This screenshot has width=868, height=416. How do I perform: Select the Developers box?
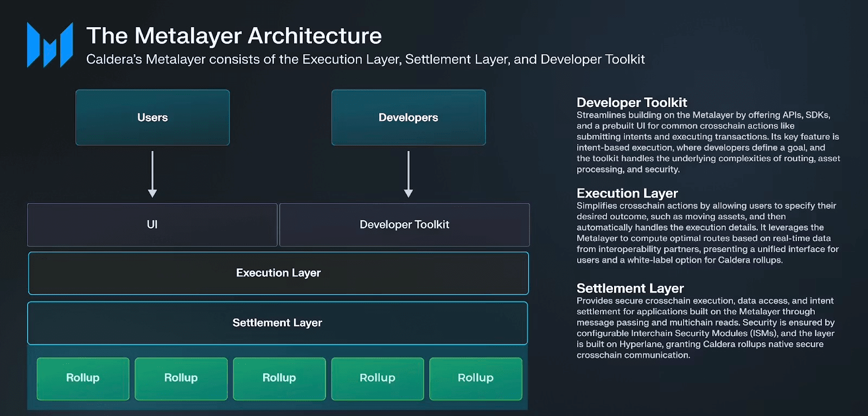click(409, 117)
